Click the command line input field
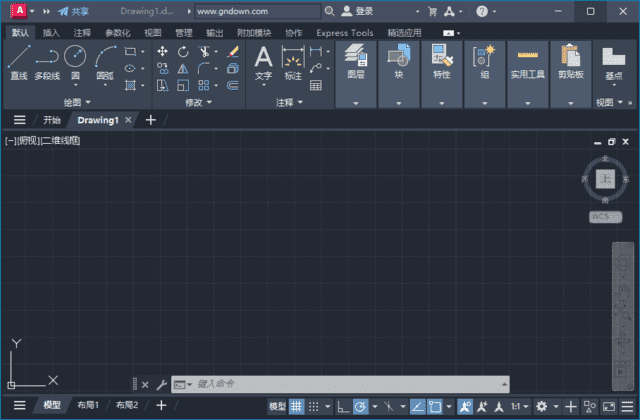 click(340, 384)
